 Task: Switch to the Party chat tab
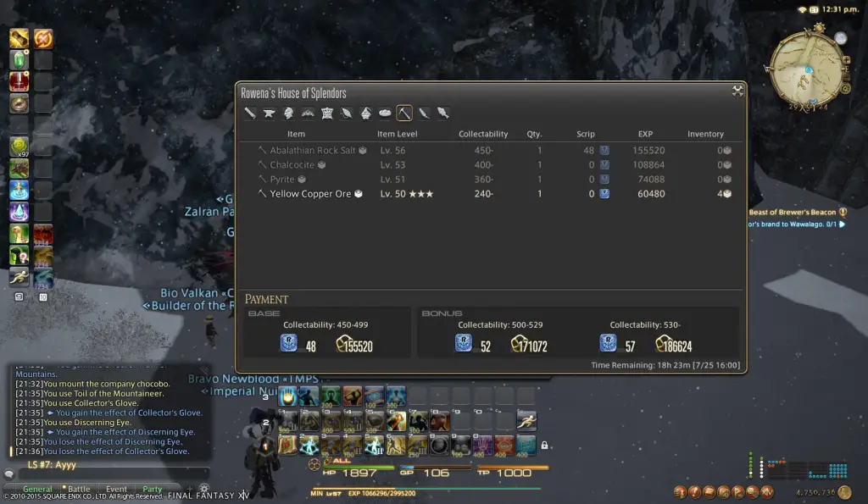point(153,489)
